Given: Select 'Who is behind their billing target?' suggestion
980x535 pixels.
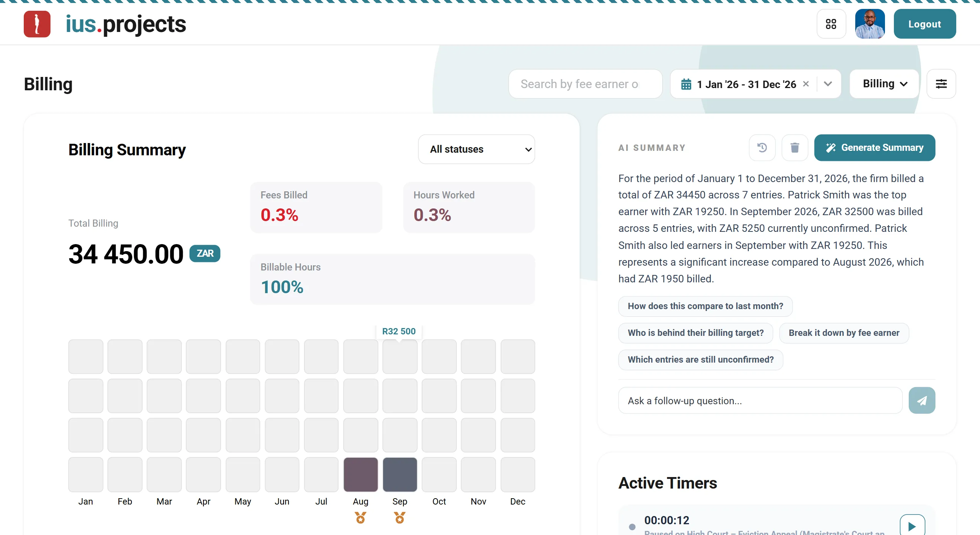Looking at the screenshot, I should [x=695, y=333].
